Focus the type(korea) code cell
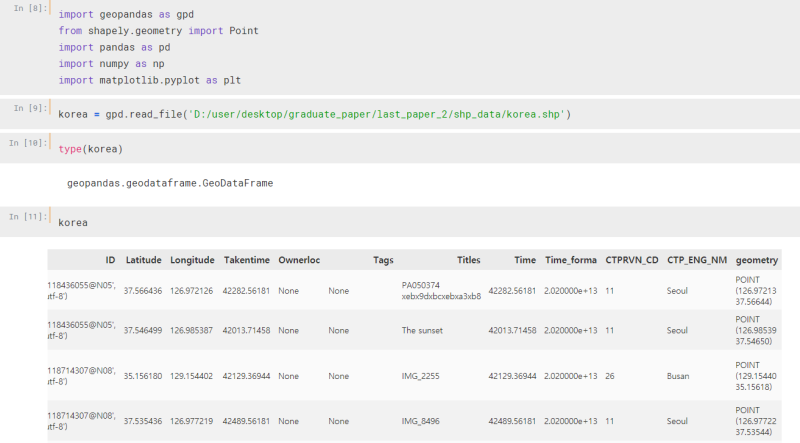Viewport: 800px width, 443px height. (400, 149)
